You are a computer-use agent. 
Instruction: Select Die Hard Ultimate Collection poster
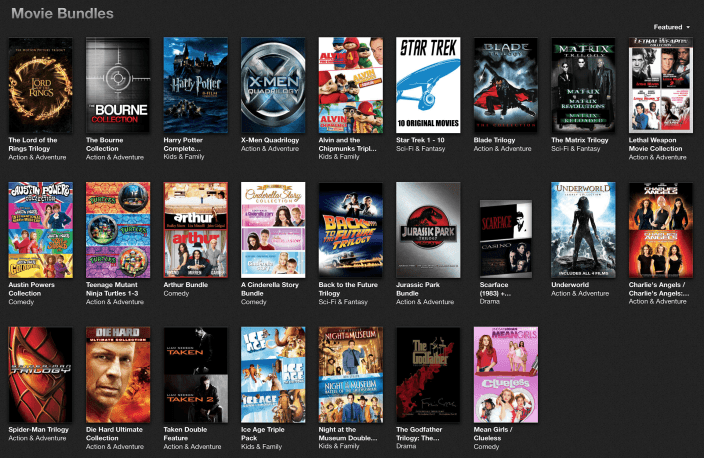pyautogui.click(x=118, y=374)
